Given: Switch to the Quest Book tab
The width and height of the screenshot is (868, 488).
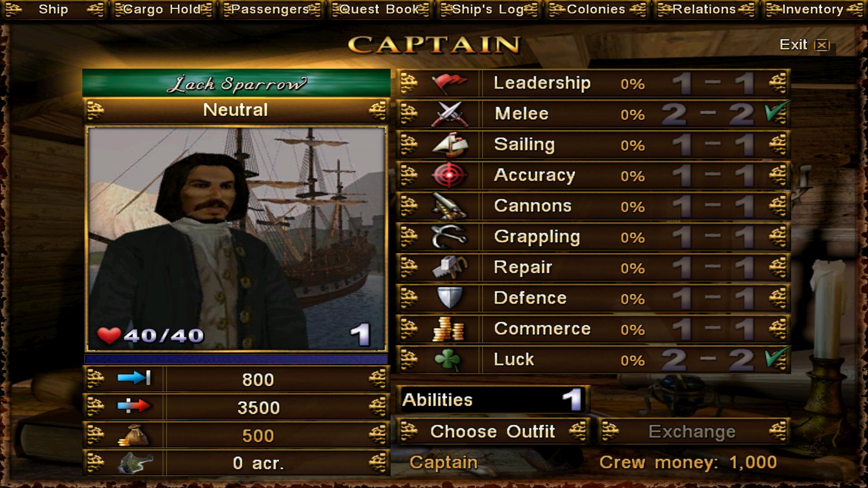Looking at the screenshot, I should 380,9.
